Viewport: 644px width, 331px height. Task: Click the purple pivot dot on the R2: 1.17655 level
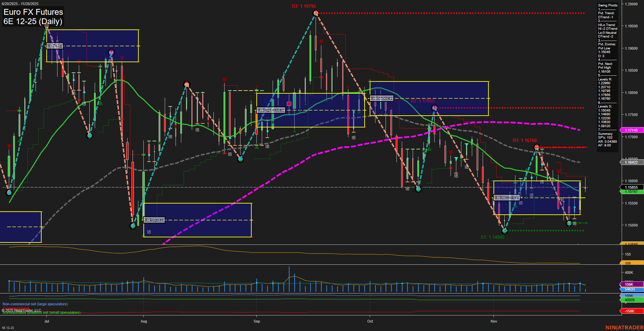click(435, 107)
